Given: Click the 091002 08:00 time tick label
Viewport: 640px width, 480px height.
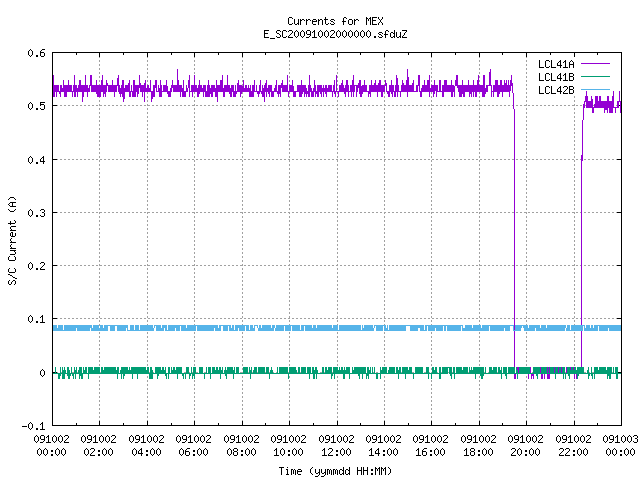Looking at the screenshot, I should point(241,445).
